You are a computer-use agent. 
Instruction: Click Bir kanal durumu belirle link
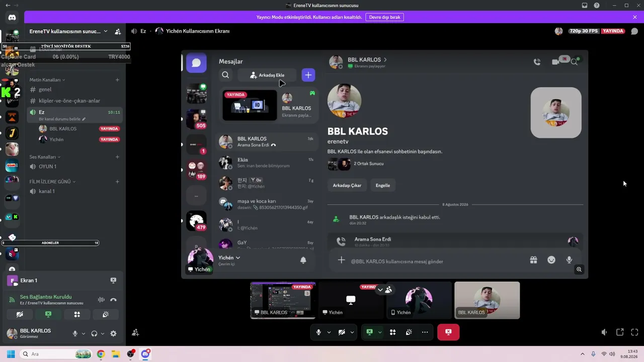click(62, 119)
